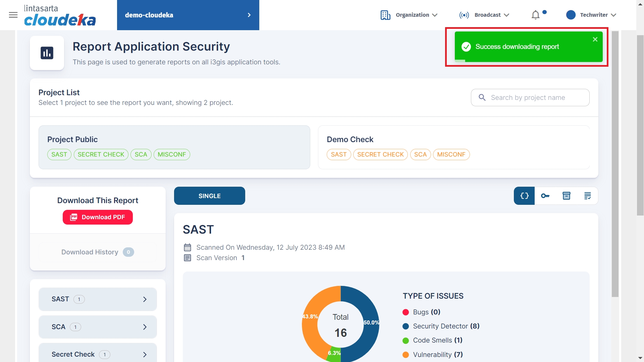Expand the SCA sidebar section
The height and width of the screenshot is (362, 644).
click(x=98, y=327)
